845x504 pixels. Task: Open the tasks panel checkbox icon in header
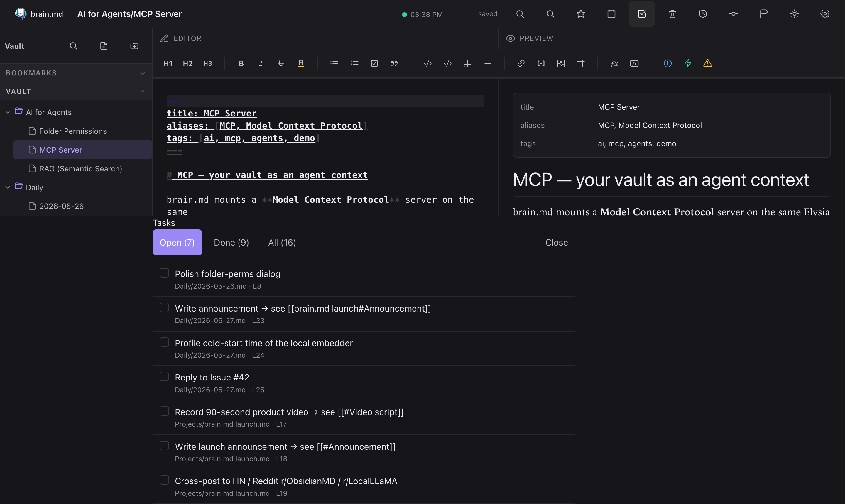point(642,14)
